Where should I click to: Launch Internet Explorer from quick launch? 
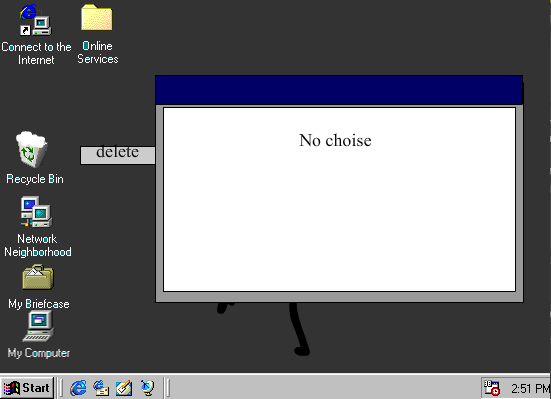tap(78, 388)
